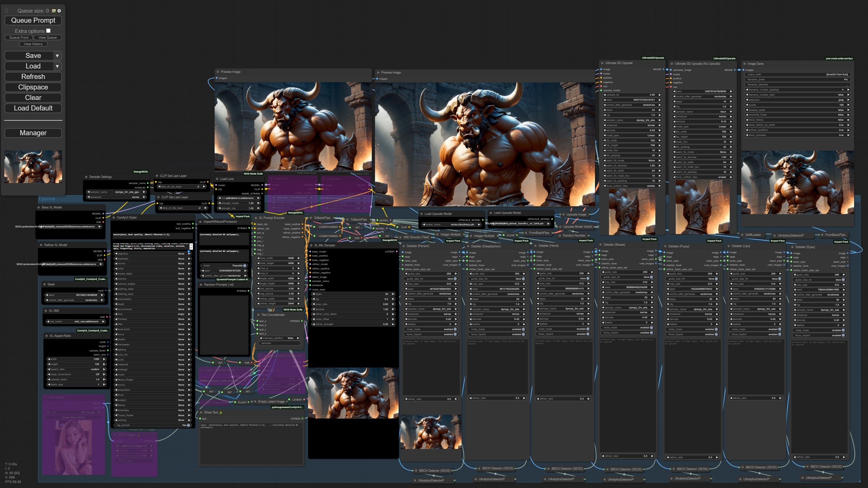Image resolution: width=868 pixels, height=488 pixels.
Task: Click increment arrow on XL Mix Sampler steps
Action: (x=393, y=294)
